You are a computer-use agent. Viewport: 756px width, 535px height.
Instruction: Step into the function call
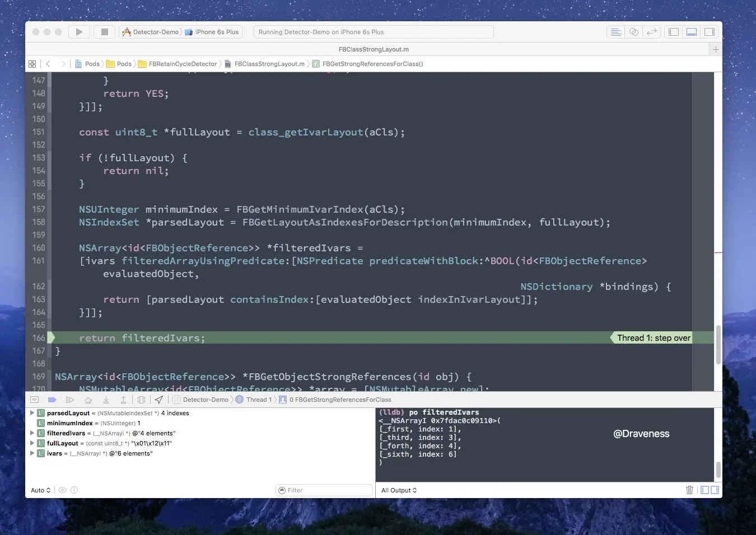106,400
